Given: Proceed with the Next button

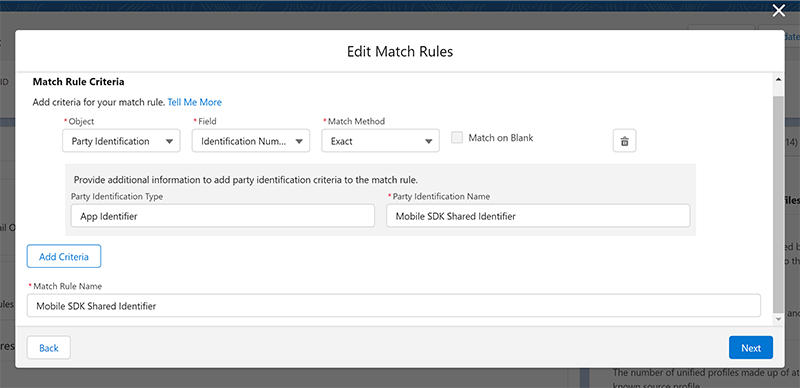Looking at the screenshot, I should pyautogui.click(x=751, y=348).
